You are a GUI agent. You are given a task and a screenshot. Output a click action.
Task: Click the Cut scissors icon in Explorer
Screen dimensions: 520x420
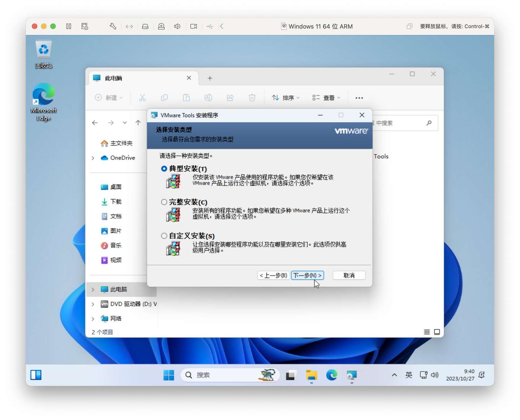click(142, 98)
